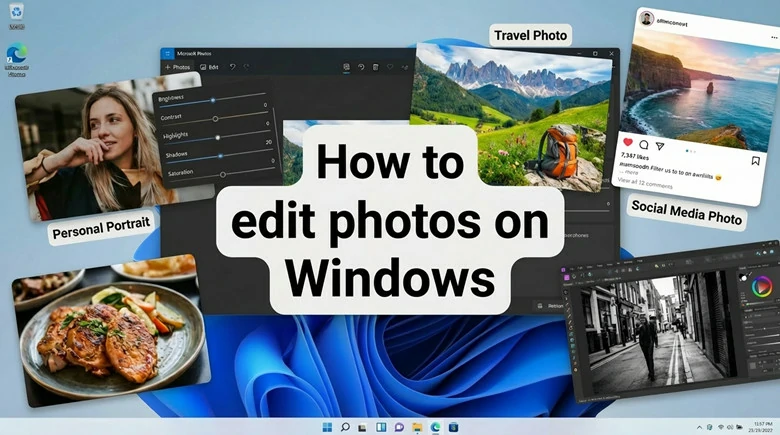Open the Widgets panel from taskbar
Viewport: 780px width, 435px height.
click(x=381, y=427)
